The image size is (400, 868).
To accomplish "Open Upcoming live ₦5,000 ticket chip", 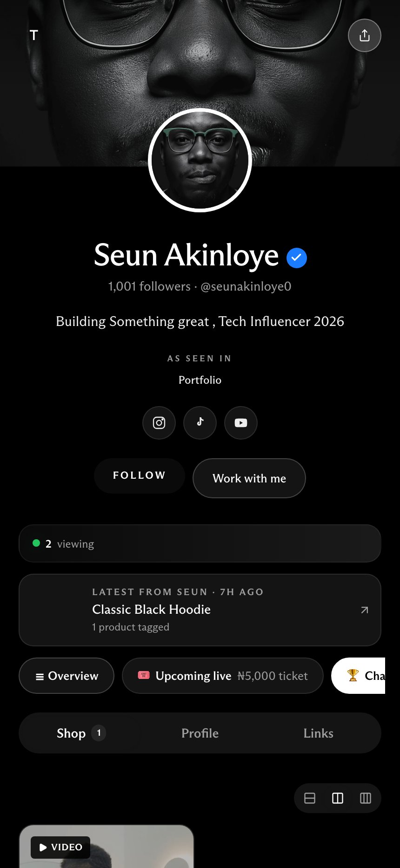I will tap(223, 676).
